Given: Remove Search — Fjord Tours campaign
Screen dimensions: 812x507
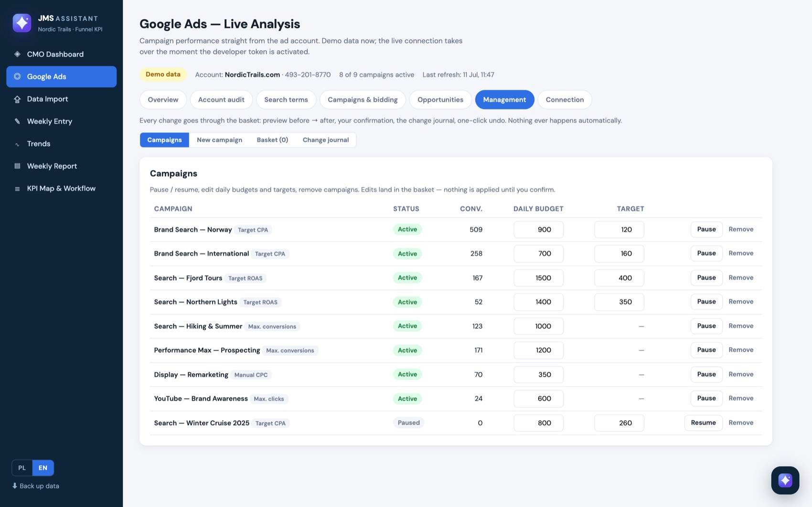Looking at the screenshot, I should click(x=741, y=278).
